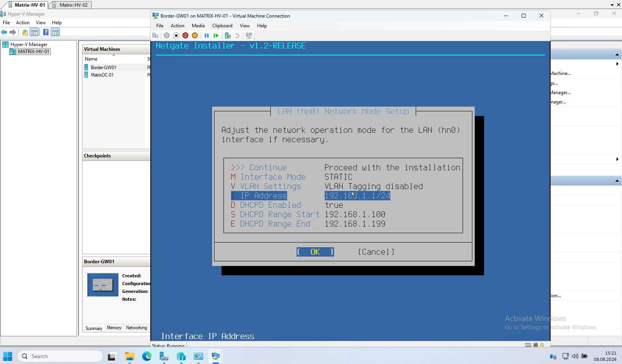Open Networking tab in details pane

pyautogui.click(x=137, y=328)
